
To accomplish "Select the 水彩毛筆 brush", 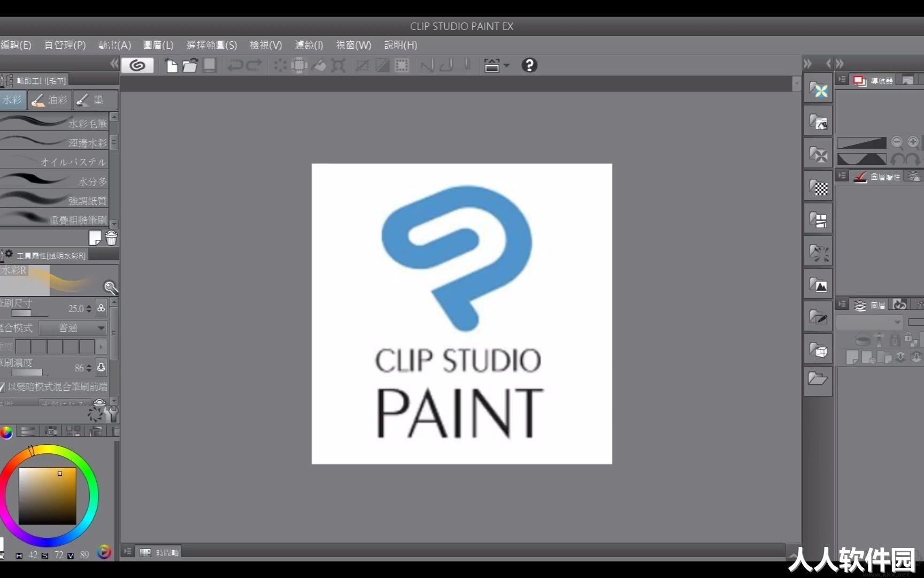I will (x=54, y=122).
